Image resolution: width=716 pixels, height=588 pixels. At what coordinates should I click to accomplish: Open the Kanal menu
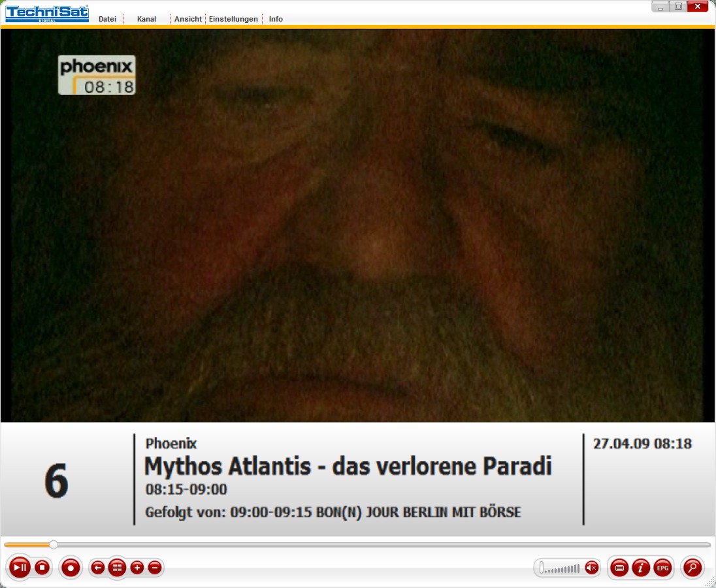tap(146, 19)
